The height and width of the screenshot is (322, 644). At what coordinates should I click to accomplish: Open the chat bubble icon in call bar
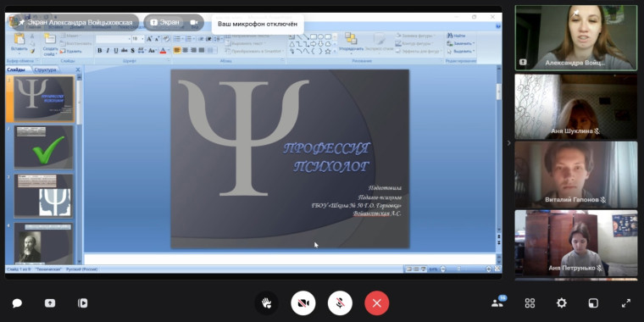(x=17, y=303)
